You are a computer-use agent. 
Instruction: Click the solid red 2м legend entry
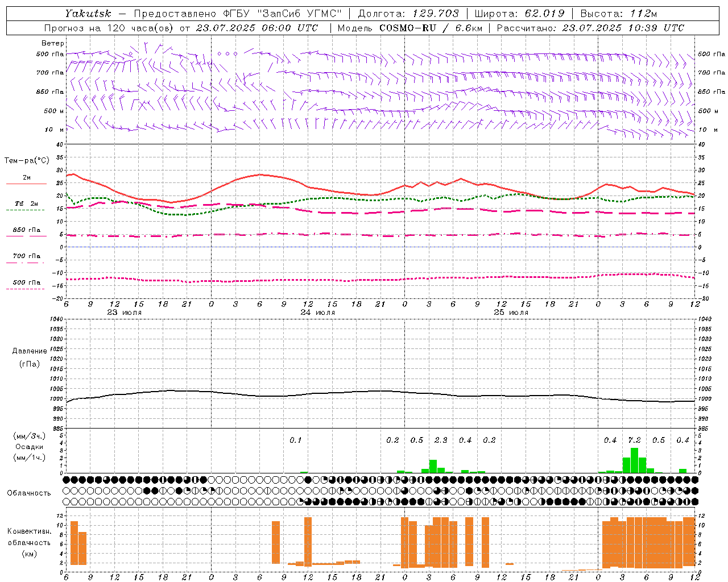26,180
